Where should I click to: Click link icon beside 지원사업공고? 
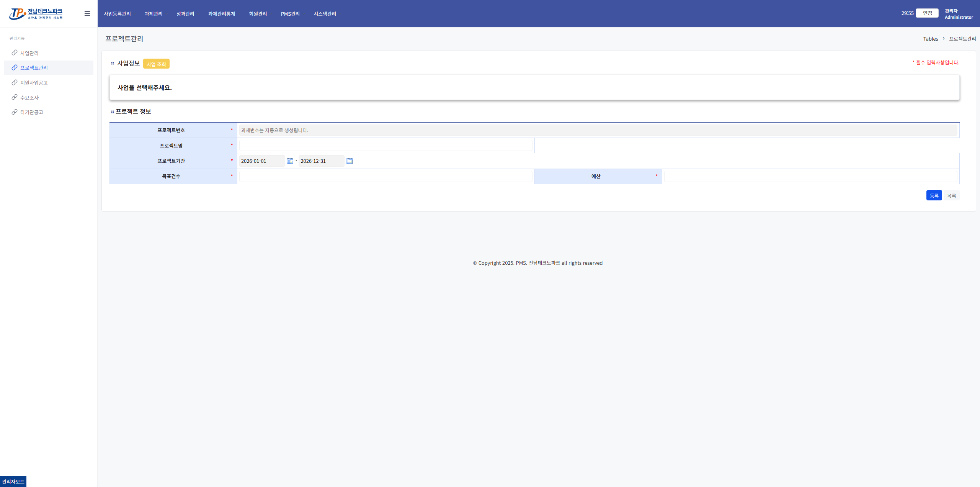pos(15,82)
